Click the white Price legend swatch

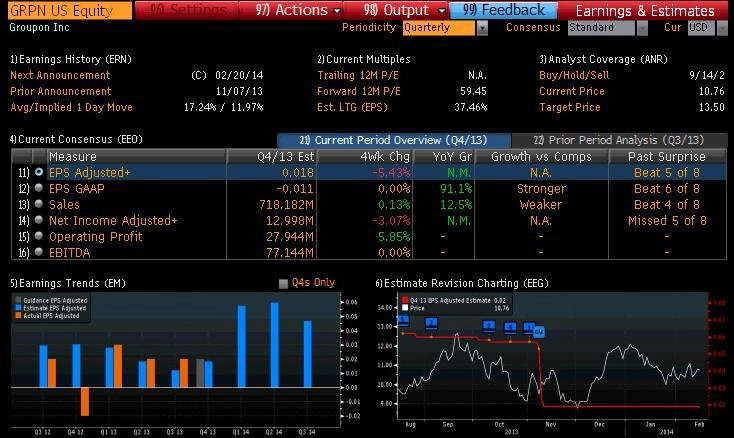tap(405, 308)
